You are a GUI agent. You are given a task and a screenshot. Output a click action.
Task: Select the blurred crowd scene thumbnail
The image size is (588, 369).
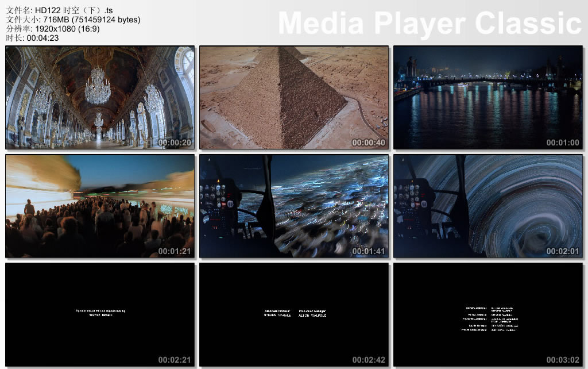(x=100, y=206)
